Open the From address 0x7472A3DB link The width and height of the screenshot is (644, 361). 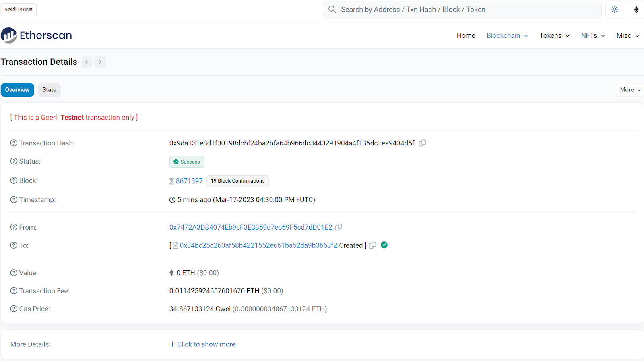(x=251, y=227)
